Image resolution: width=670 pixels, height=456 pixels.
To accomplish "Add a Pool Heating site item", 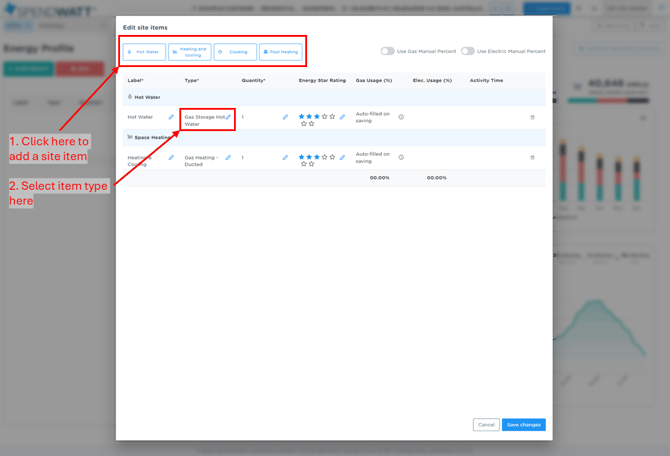I will 281,52.
